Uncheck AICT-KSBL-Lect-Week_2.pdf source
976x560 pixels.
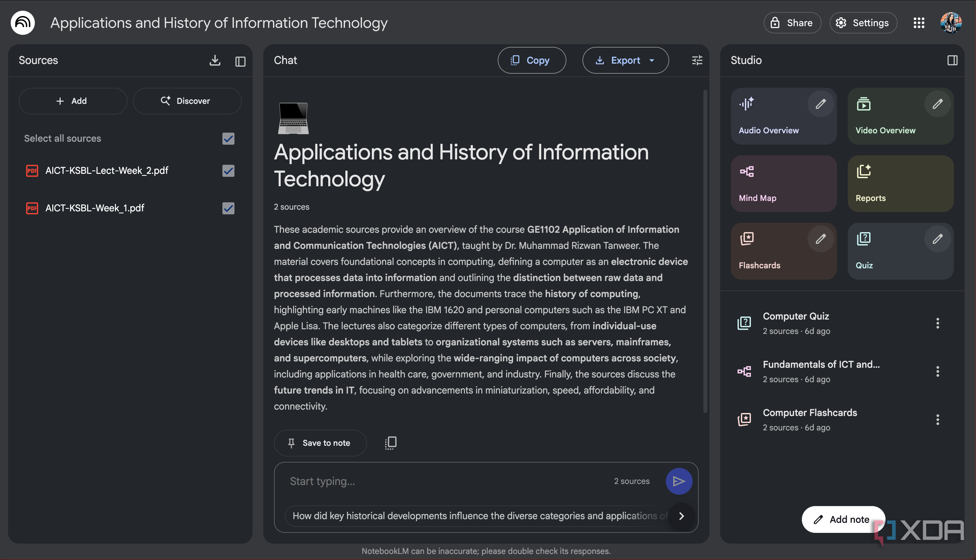point(228,170)
